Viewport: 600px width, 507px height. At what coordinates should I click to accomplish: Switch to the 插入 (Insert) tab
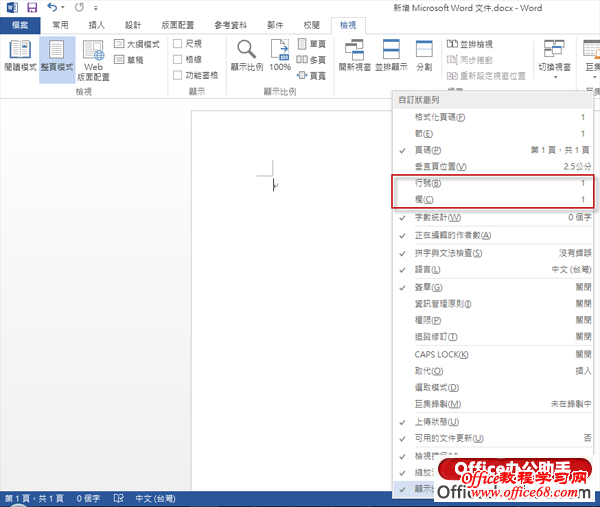click(97, 25)
